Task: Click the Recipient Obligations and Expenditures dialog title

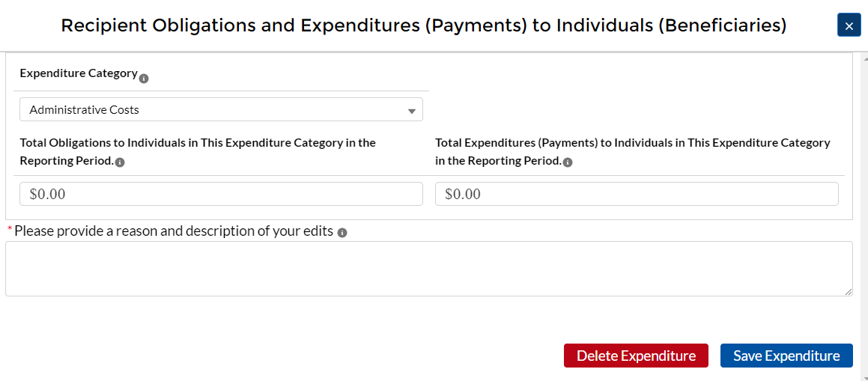Action: pos(423,25)
